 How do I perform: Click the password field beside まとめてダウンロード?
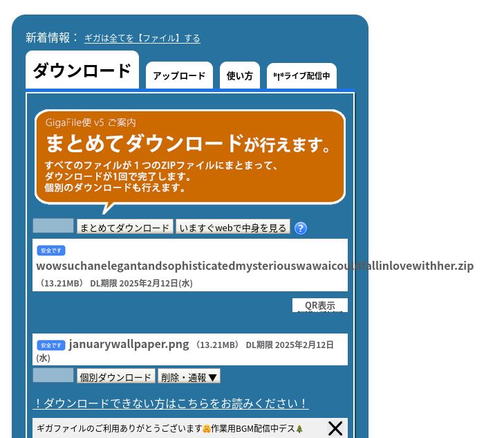point(53,226)
